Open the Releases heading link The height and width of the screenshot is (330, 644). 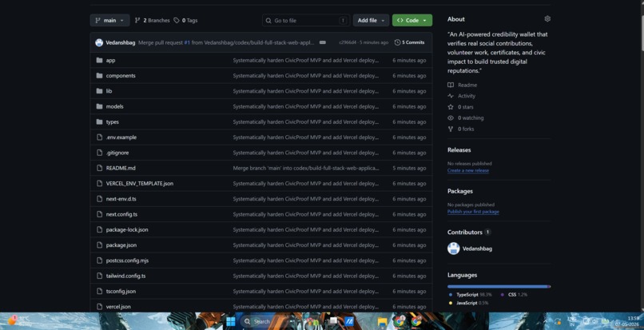pos(459,150)
